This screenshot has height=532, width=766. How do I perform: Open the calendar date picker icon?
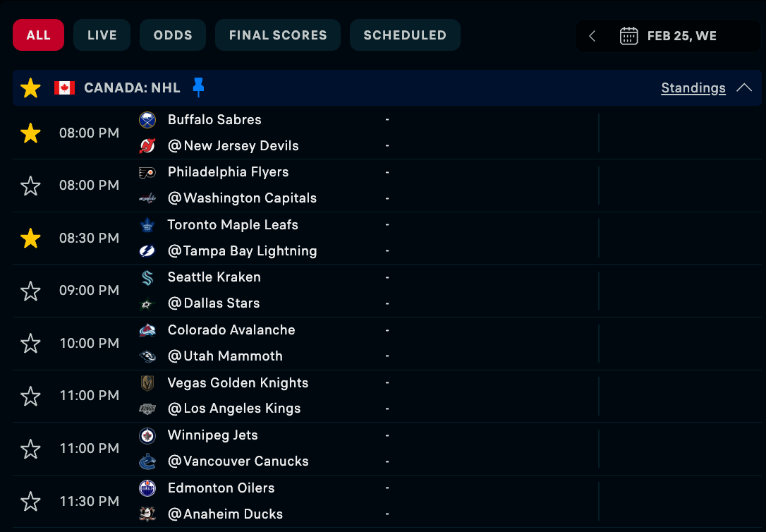click(628, 36)
